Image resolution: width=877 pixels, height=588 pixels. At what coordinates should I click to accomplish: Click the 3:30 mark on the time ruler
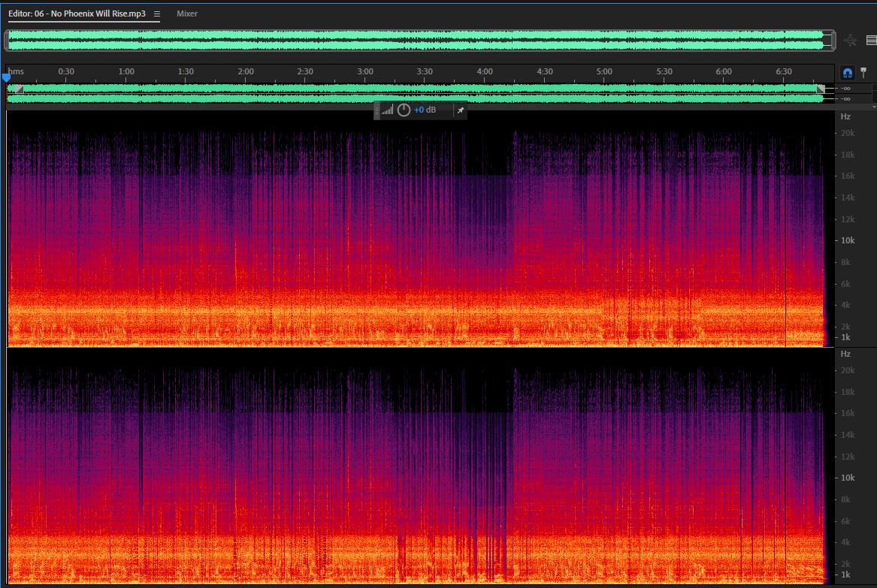coord(425,71)
